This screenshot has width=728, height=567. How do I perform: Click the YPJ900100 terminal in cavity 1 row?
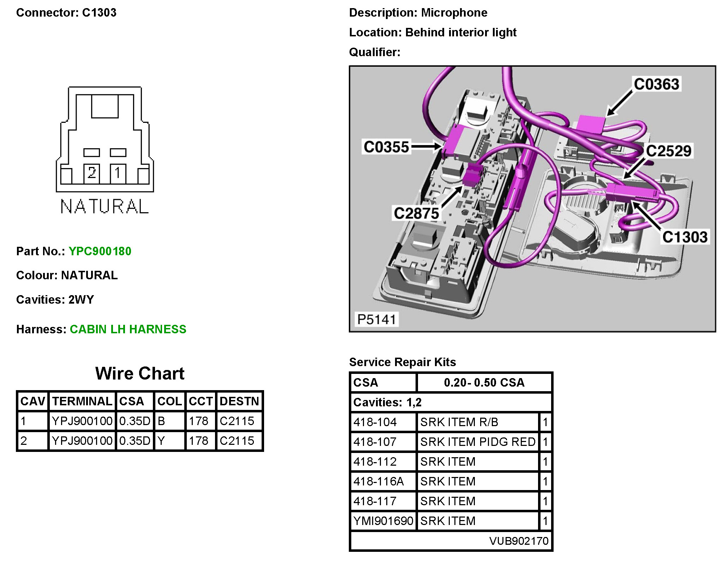click(82, 421)
